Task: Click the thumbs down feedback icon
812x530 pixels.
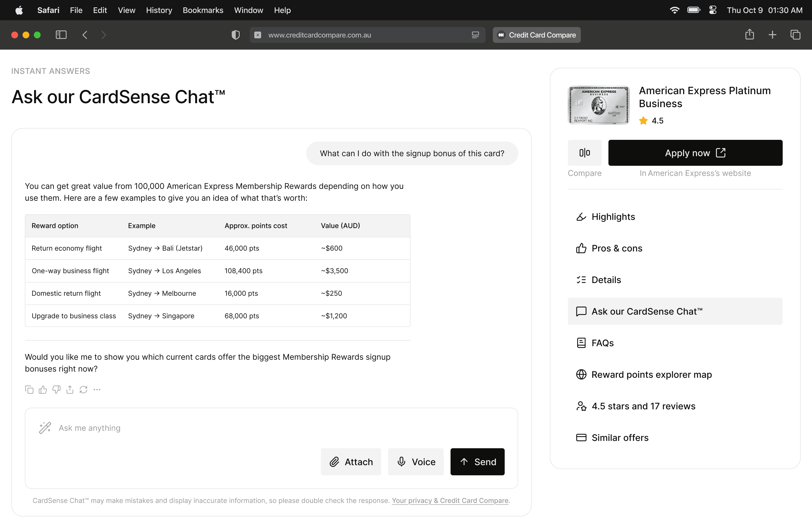Action: point(56,390)
